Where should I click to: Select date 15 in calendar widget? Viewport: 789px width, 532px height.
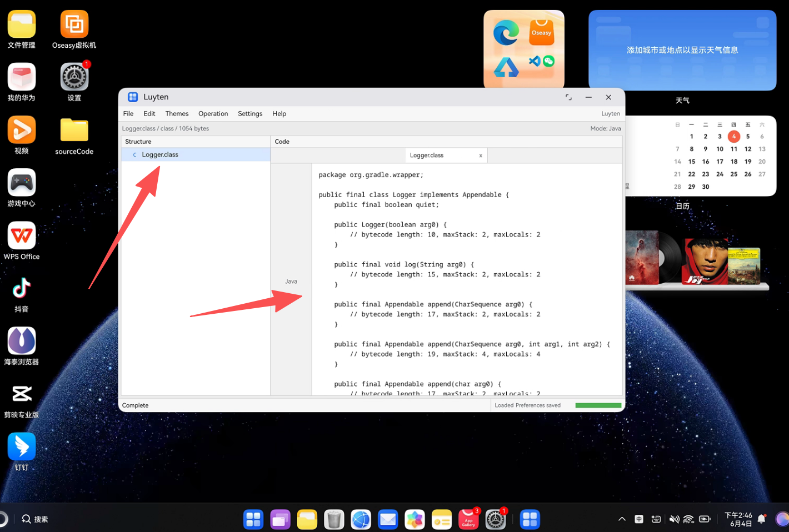pyautogui.click(x=692, y=162)
